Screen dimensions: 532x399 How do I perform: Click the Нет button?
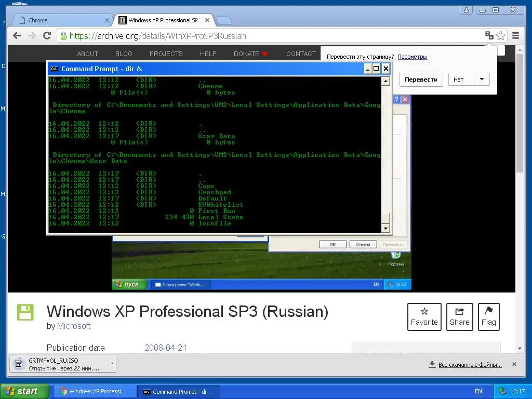click(x=461, y=79)
